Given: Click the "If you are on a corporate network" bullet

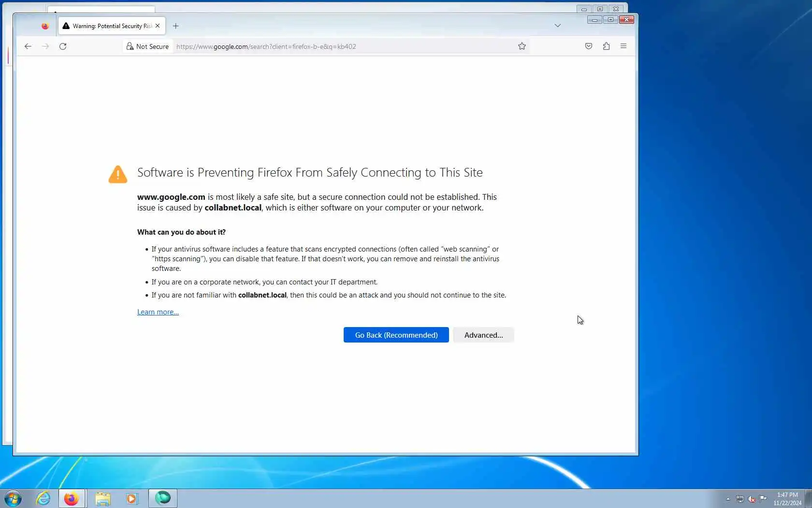Looking at the screenshot, I should pyautogui.click(x=264, y=282).
